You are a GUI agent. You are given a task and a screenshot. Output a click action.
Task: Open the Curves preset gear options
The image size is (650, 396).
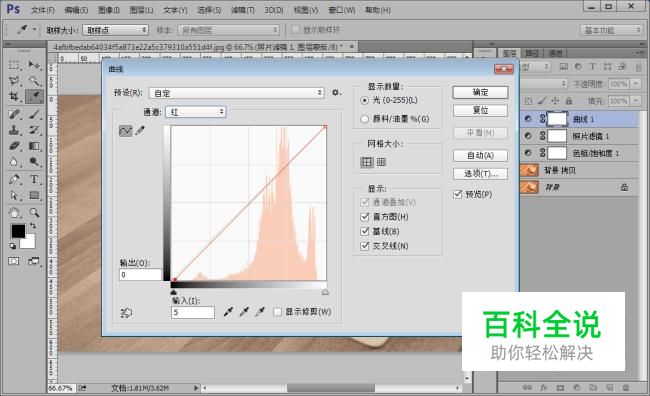pos(336,92)
